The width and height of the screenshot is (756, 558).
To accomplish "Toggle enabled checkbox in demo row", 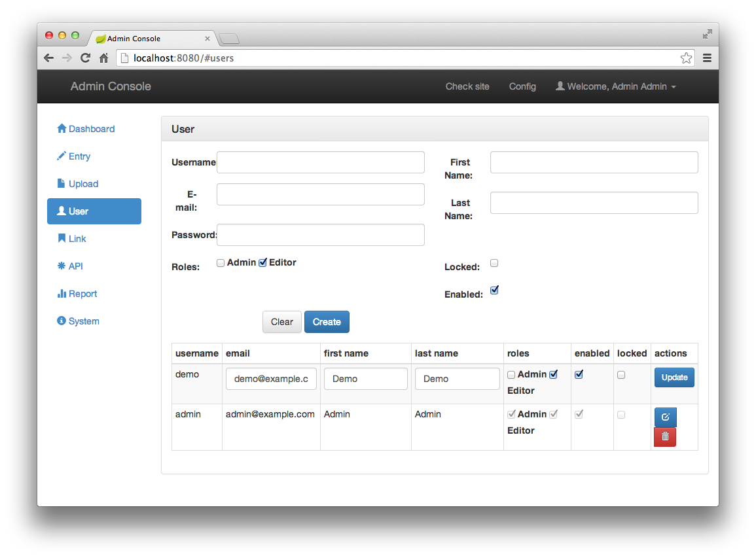I will click(579, 374).
